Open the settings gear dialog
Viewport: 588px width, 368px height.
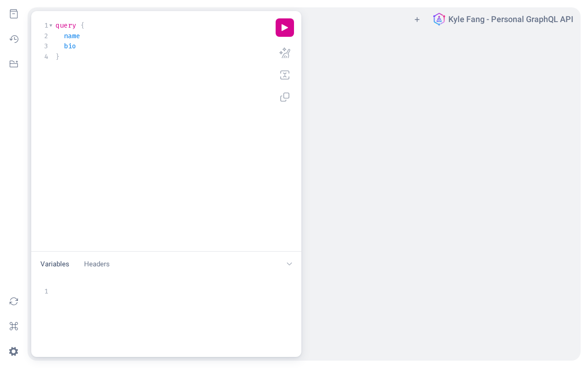tap(14, 351)
